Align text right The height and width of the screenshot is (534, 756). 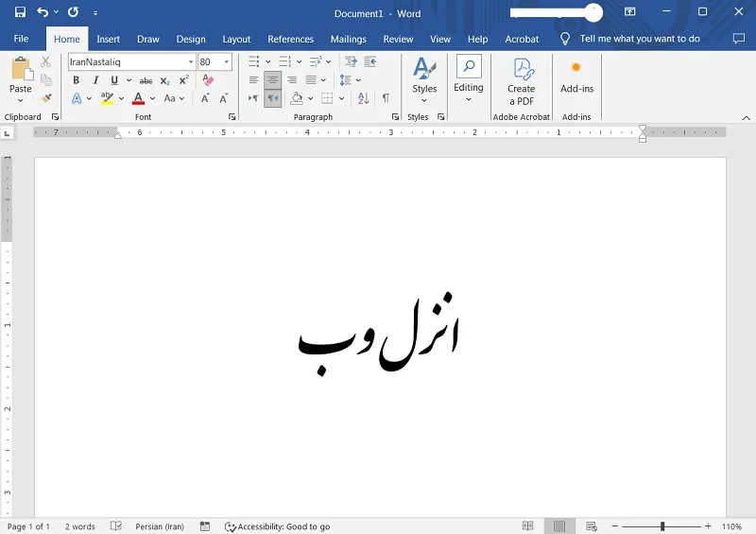(292, 80)
